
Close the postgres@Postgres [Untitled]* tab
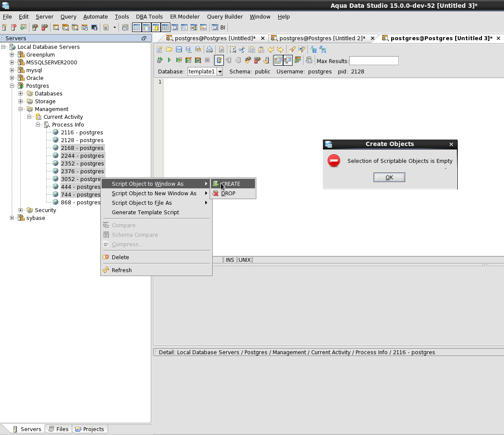[263, 38]
